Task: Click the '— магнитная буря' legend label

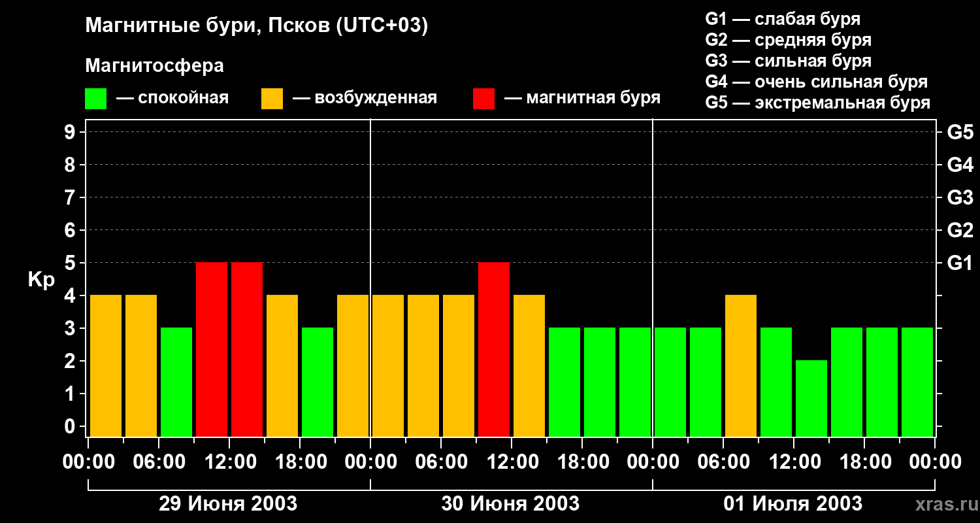Action: pos(582,99)
